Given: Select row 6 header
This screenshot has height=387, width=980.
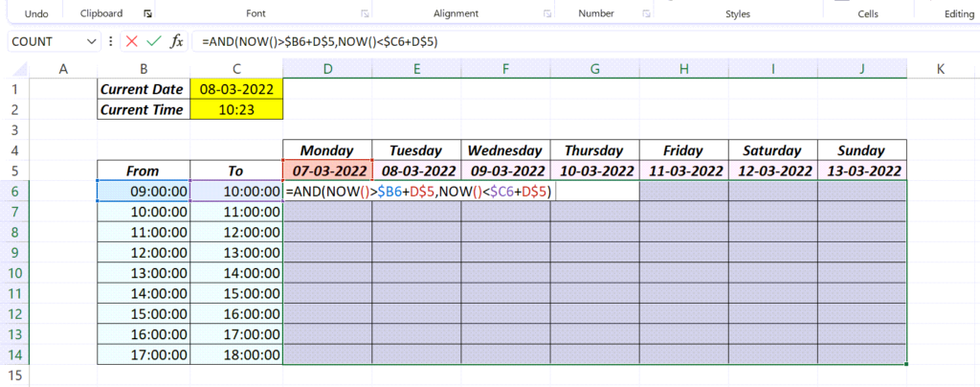Looking at the screenshot, I should (x=14, y=192).
